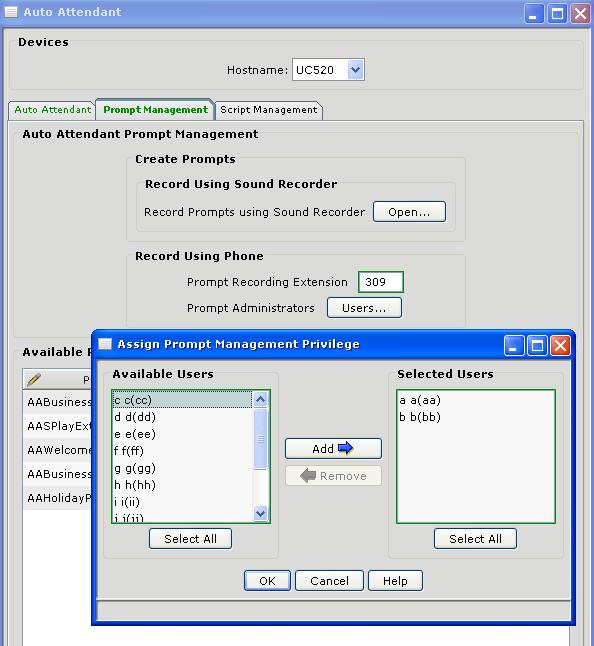Close the Assign Prompt Management Privilege dialog
594x646 pixels.
pos(560,345)
